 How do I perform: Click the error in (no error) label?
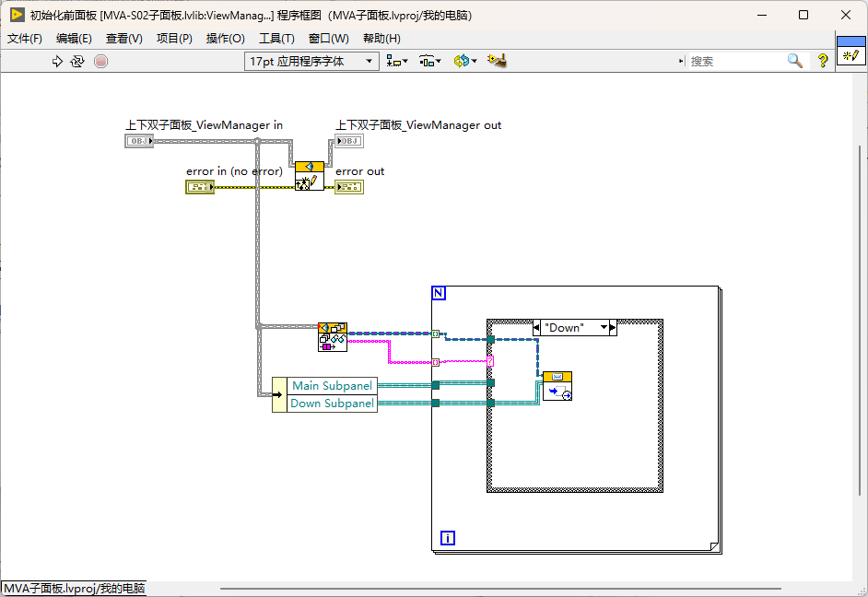click(x=234, y=171)
